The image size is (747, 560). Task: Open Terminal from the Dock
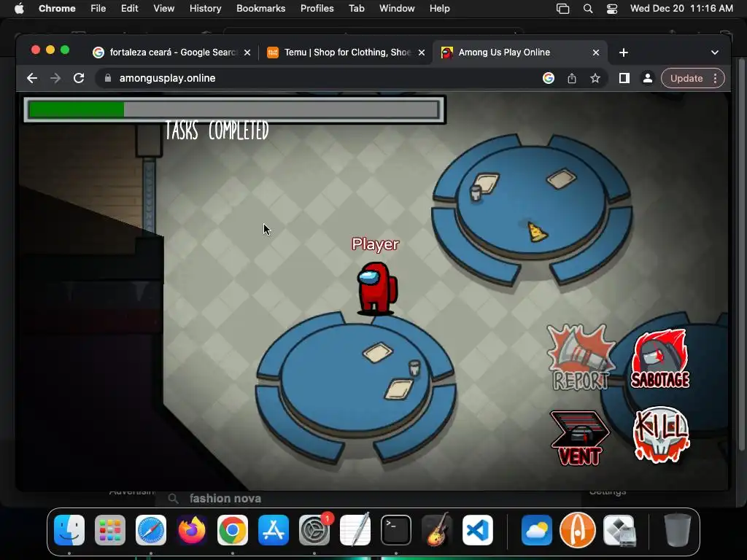tap(396, 530)
